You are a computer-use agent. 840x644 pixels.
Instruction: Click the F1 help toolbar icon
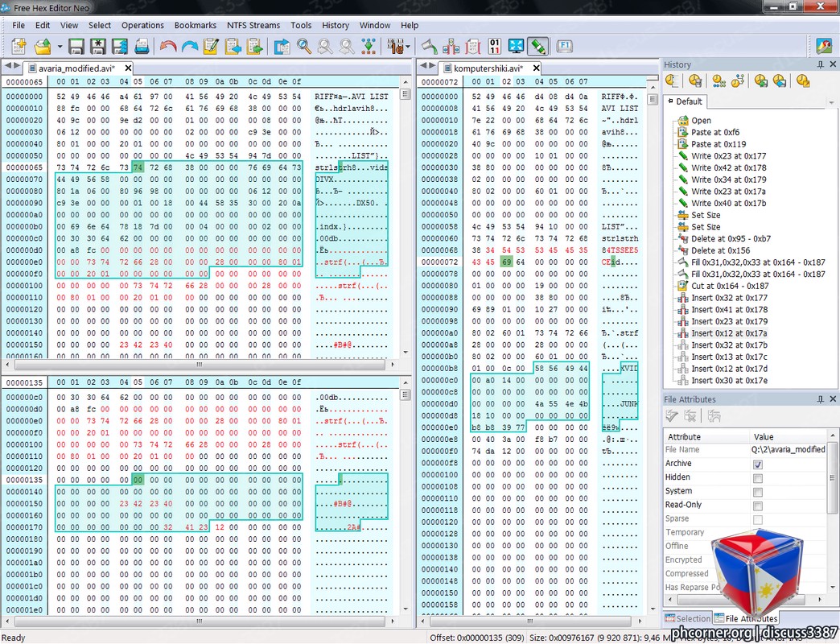564,46
